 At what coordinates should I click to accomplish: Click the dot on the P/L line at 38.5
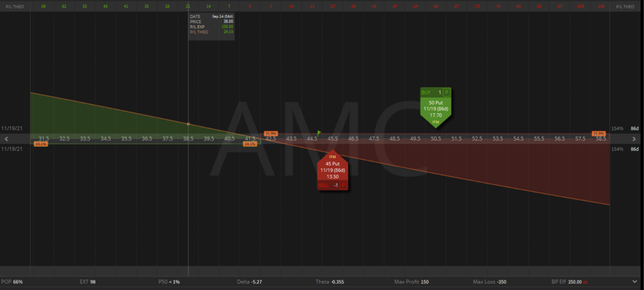188,123
